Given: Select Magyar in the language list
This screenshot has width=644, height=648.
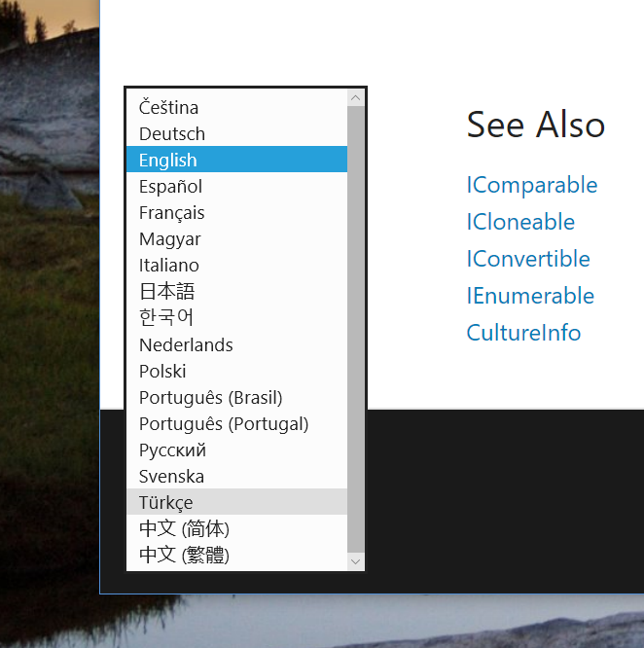Looking at the screenshot, I should point(236,239).
